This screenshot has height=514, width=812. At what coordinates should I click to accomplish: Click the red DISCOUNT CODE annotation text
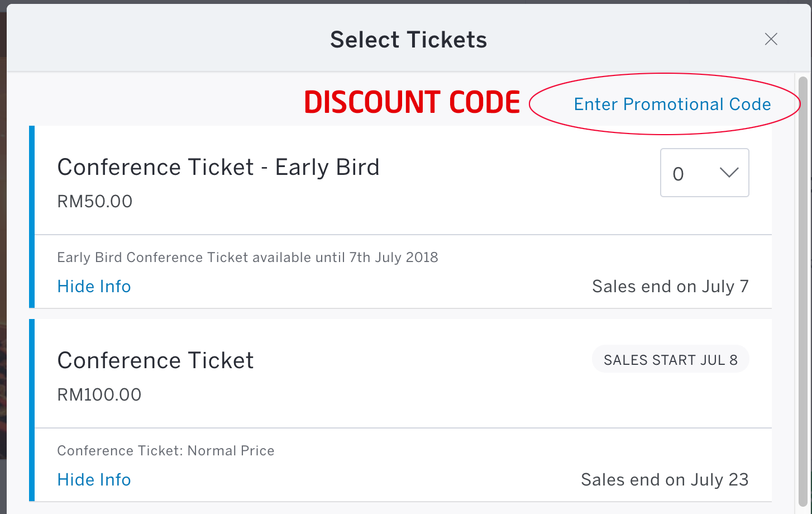[x=412, y=103]
